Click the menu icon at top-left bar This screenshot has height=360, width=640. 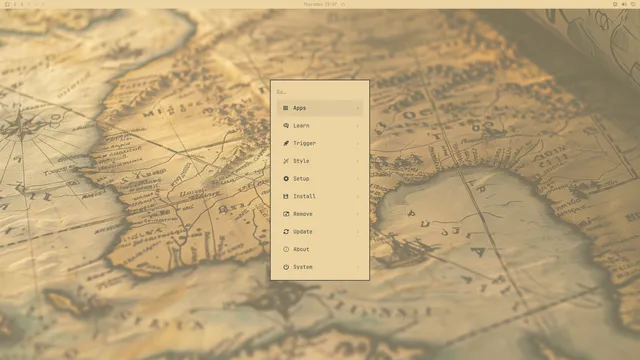point(7,4)
